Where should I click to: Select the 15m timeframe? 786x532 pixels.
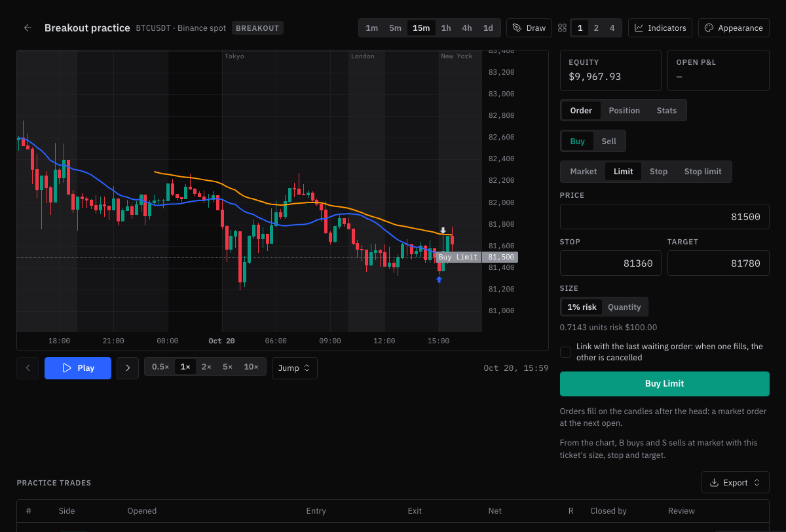click(421, 28)
